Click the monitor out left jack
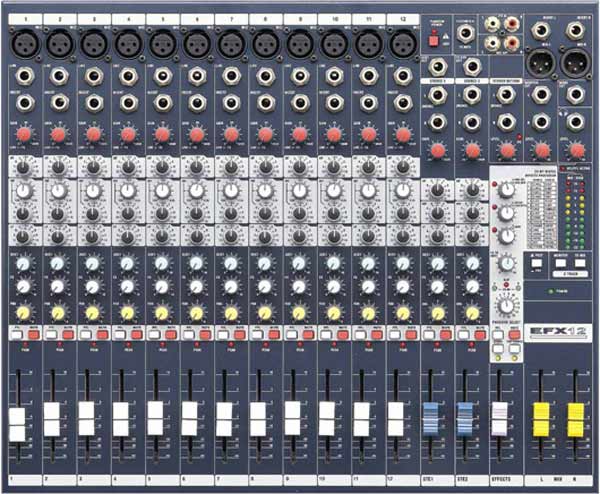Screen dimensions: 600x494 coord(541,94)
